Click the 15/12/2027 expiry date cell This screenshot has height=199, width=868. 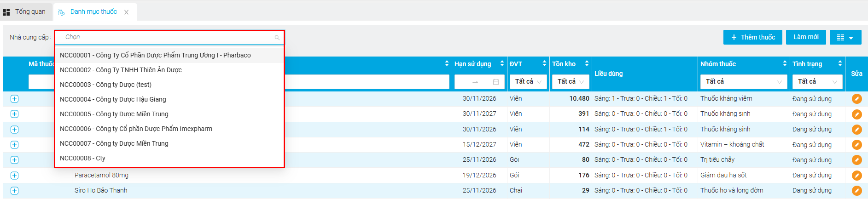click(479, 144)
